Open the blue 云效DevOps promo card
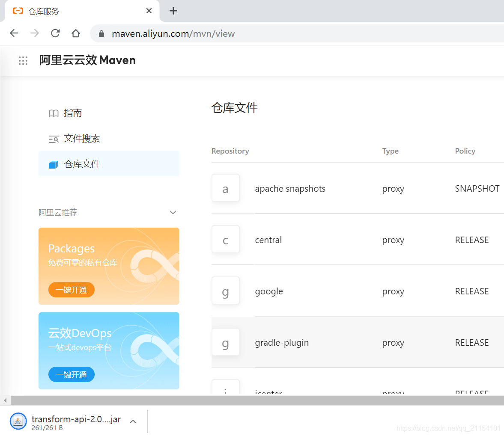 [x=109, y=351]
